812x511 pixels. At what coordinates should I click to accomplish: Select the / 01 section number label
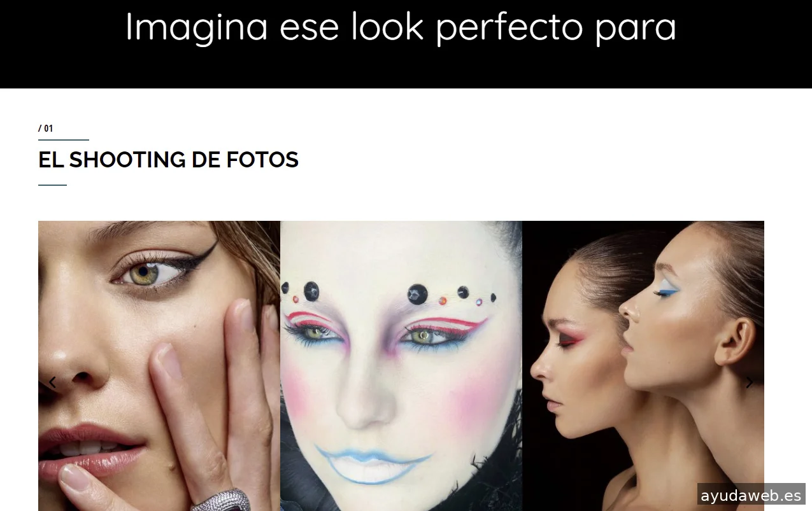pos(46,129)
